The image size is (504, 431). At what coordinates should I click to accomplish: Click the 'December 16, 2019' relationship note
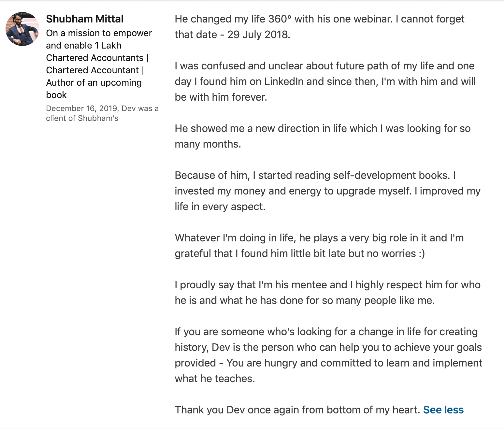102,113
